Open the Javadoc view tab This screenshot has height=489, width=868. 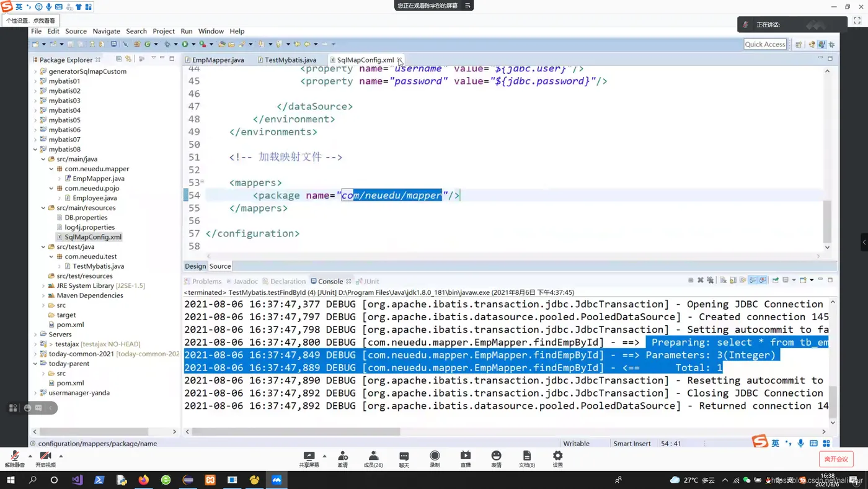pos(242,281)
